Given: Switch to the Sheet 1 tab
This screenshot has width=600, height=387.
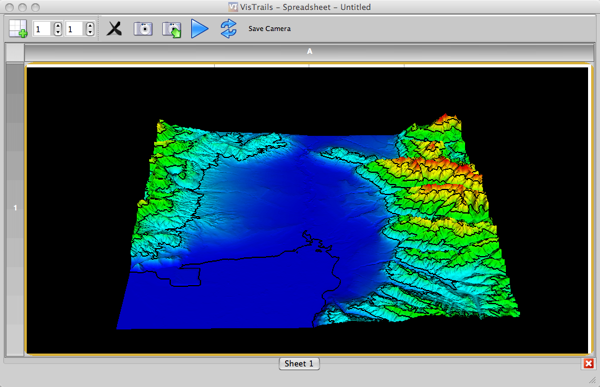Looking at the screenshot, I should click(x=299, y=364).
